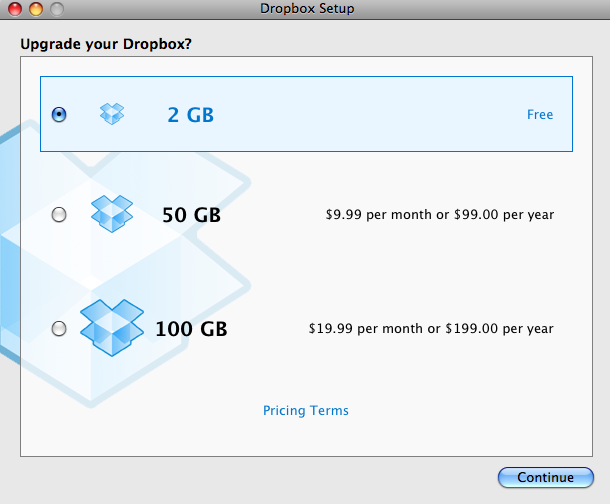
Task: Select the 100 GB plan radio button
Action: coord(59,329)
